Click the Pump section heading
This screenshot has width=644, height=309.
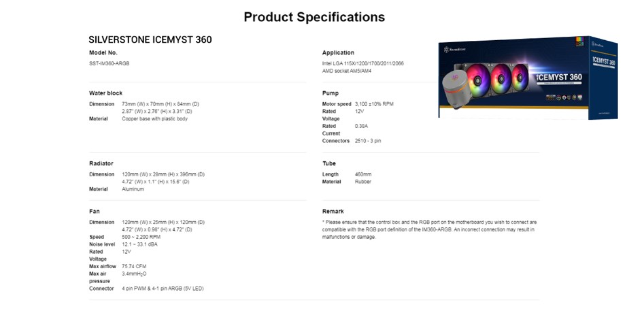[x=330, y=93]
